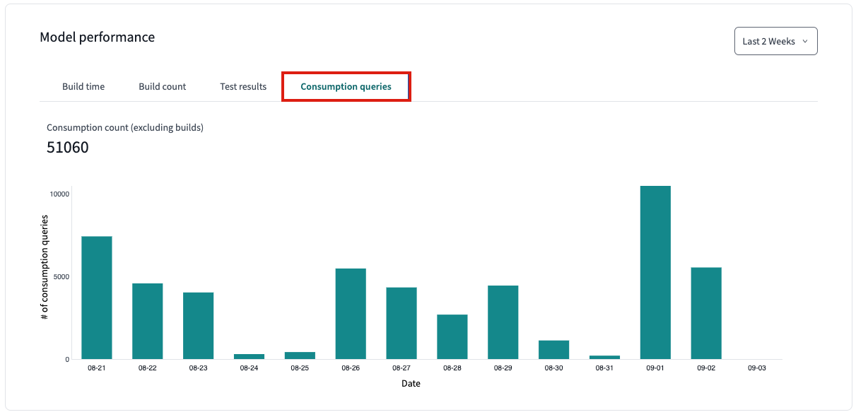Select the 51060 consumption count value
This screenshot has width=868, height=417.
68,147
